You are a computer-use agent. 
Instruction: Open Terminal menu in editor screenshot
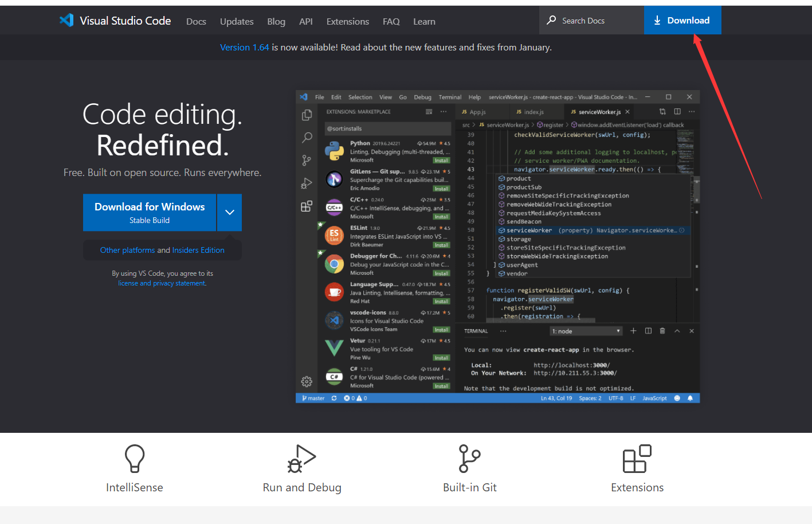click(450, 97)
